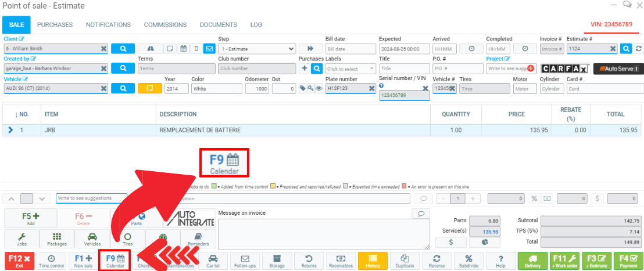Viewport: 644px width, 271px height.
Task: Advance the step with the fast-forward button
Action: tap(310, 49)
